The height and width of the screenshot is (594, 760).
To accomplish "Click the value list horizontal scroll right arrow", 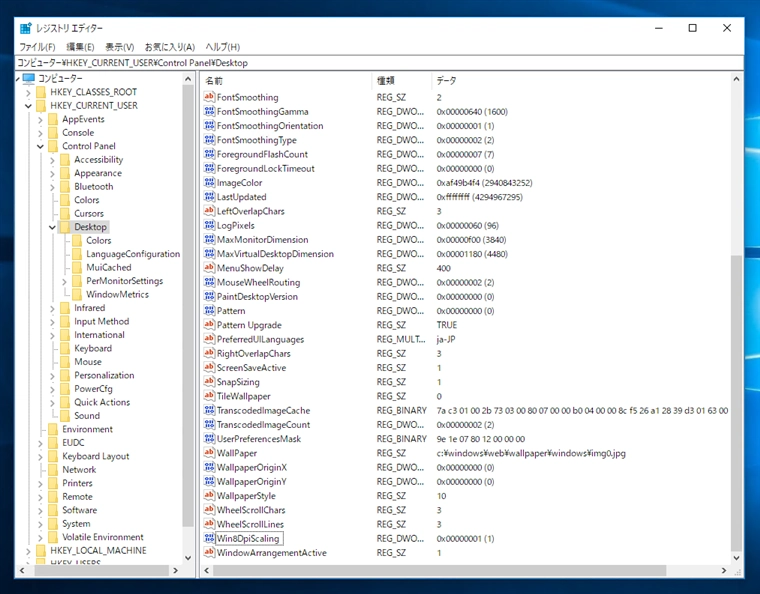I will coord(724,570).
